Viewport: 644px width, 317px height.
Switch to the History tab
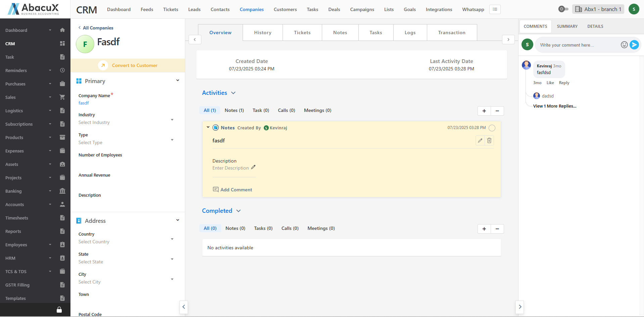pyautogui.click(x=262, y=33)
